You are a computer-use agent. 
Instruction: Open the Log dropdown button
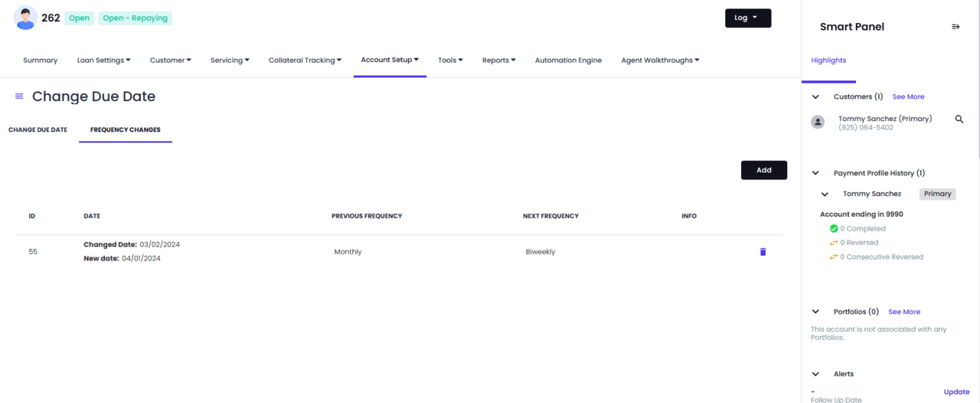coord(747,18)
